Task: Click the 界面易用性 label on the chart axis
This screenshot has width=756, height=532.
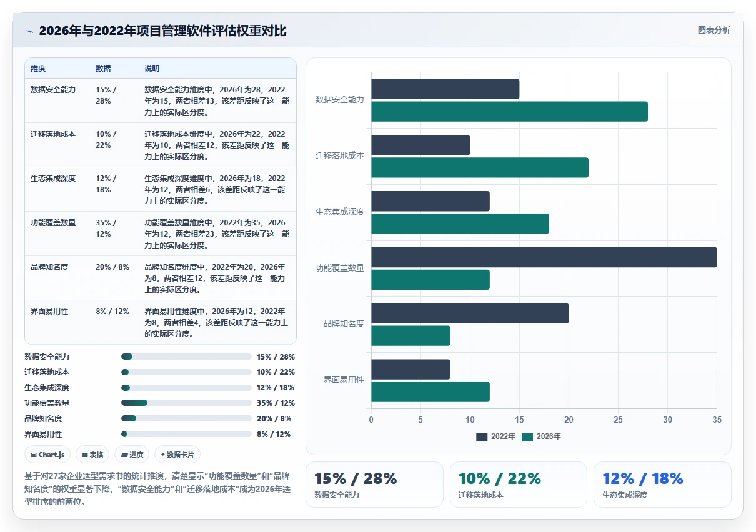Action: (344, 380)
